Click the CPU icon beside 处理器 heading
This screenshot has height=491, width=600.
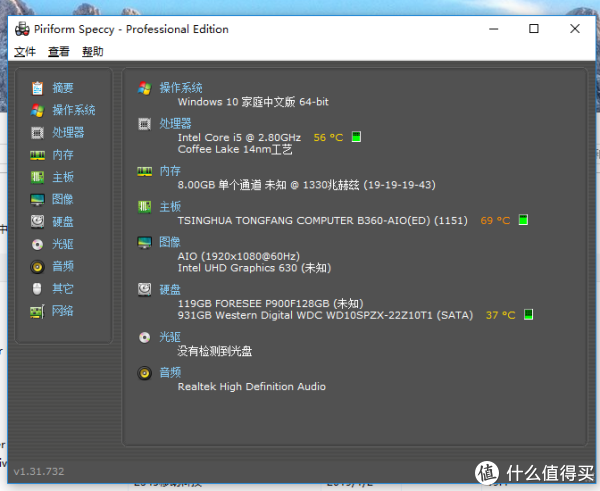tap(144, 124)
